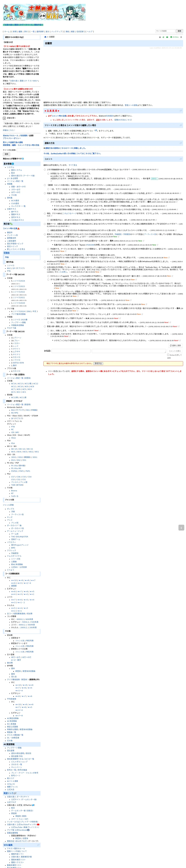The width and height of the screenshot is (186, 868).
Task: Click edit pencil of コメント section header
Action: [181, 159]
